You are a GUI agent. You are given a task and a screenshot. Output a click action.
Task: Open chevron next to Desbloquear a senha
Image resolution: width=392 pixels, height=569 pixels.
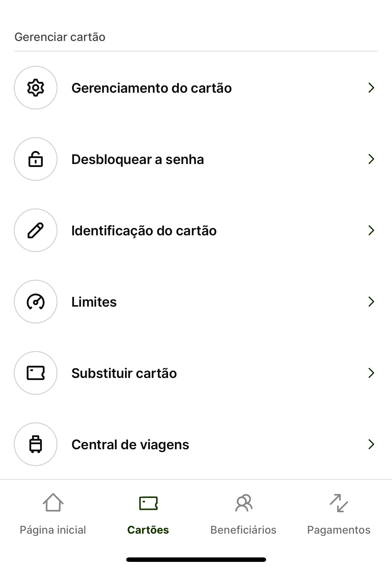[371, 159]
